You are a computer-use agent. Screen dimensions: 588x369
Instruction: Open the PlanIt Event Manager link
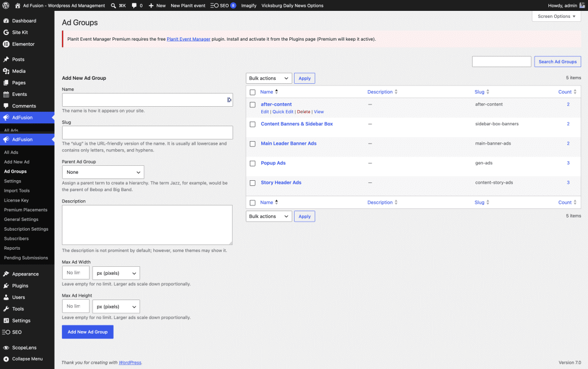coord(188,39)
